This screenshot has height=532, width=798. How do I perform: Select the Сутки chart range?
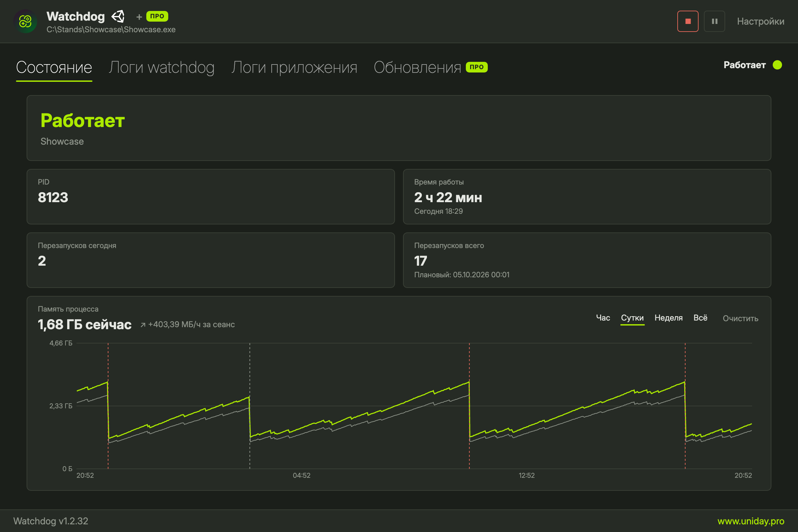pyautogui.click(x=632, y=318)
